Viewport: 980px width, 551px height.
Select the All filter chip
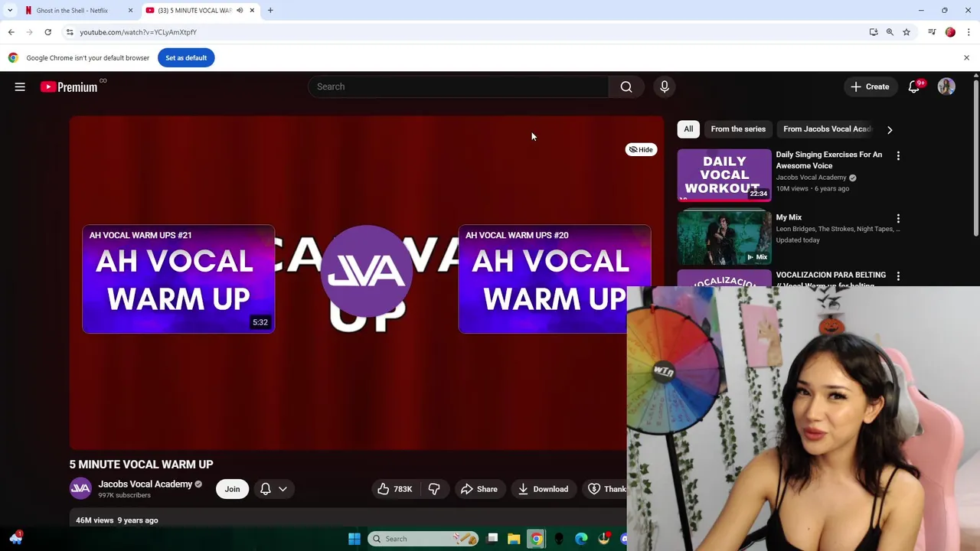(x=688, y=129)
